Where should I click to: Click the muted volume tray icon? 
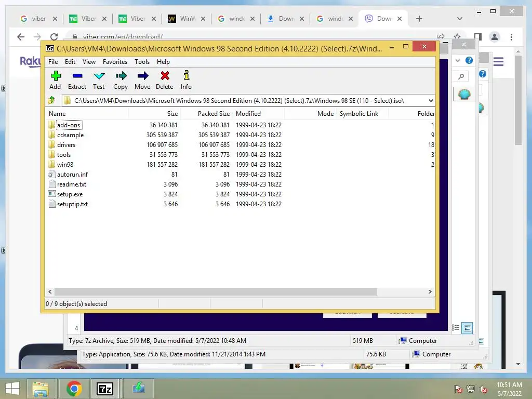click(x=483, y=390)
